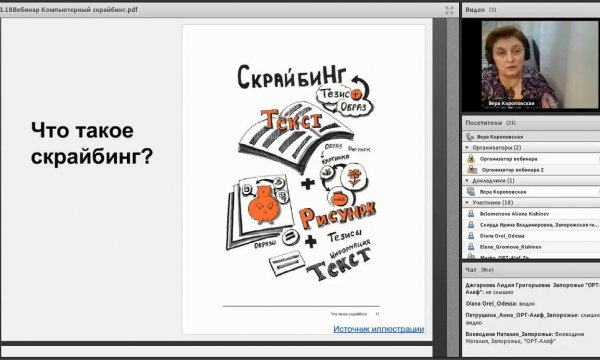
Task: Collapse the 'Участники (18)' group
Action: (x=467, y=202)
